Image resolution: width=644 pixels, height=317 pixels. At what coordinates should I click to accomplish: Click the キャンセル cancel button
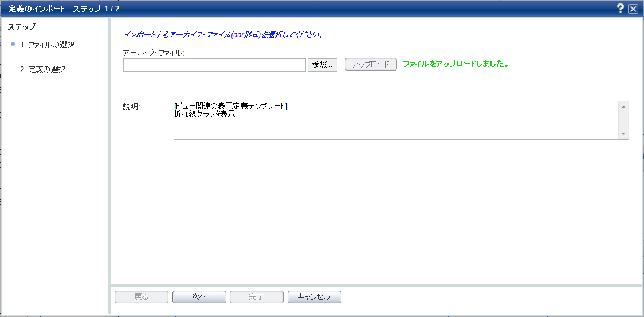(314, 297)
